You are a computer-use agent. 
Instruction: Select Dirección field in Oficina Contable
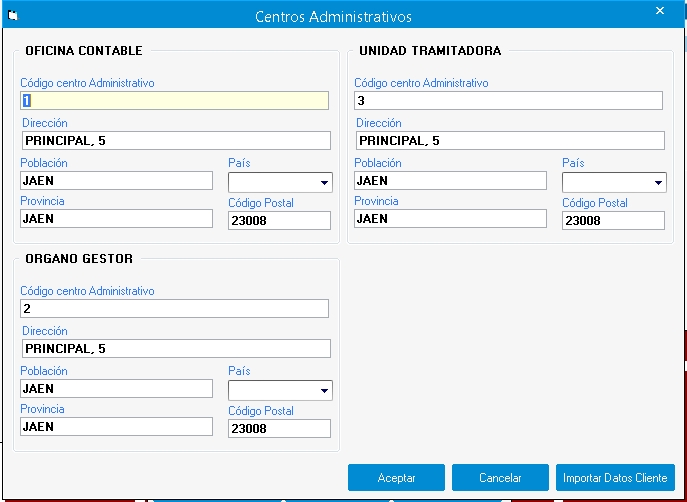(x=176, y=141)
